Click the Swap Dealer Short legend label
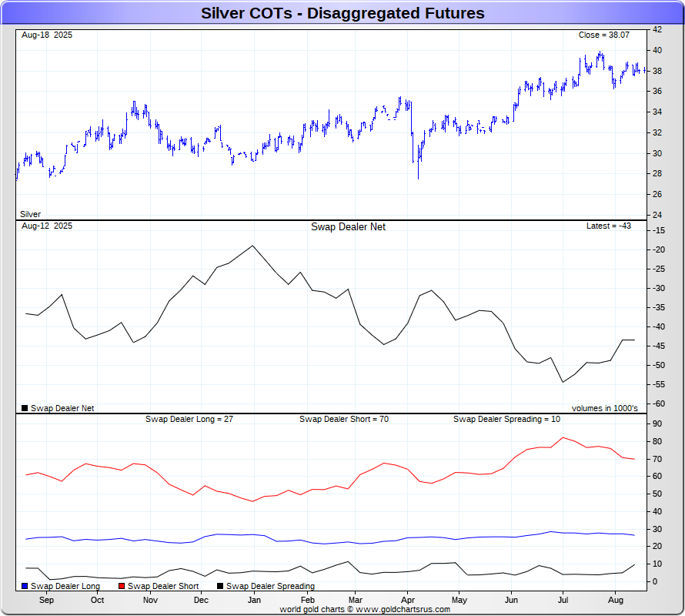The image size is (685, 616). click(x=163, y=586)
